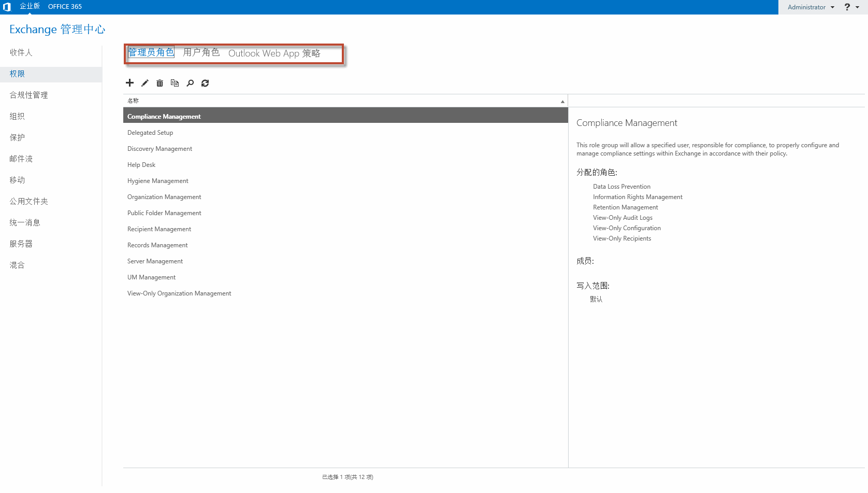Select Compliance Management role group row

point(345,115)
